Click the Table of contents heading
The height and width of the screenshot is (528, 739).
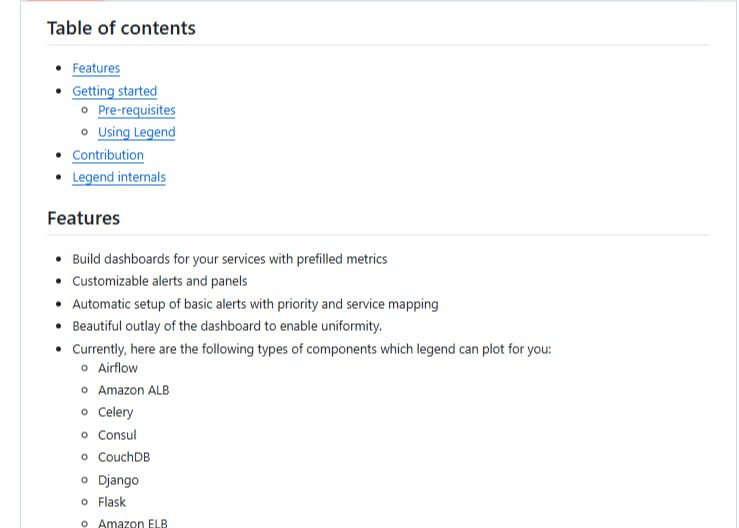pos(121,28)
